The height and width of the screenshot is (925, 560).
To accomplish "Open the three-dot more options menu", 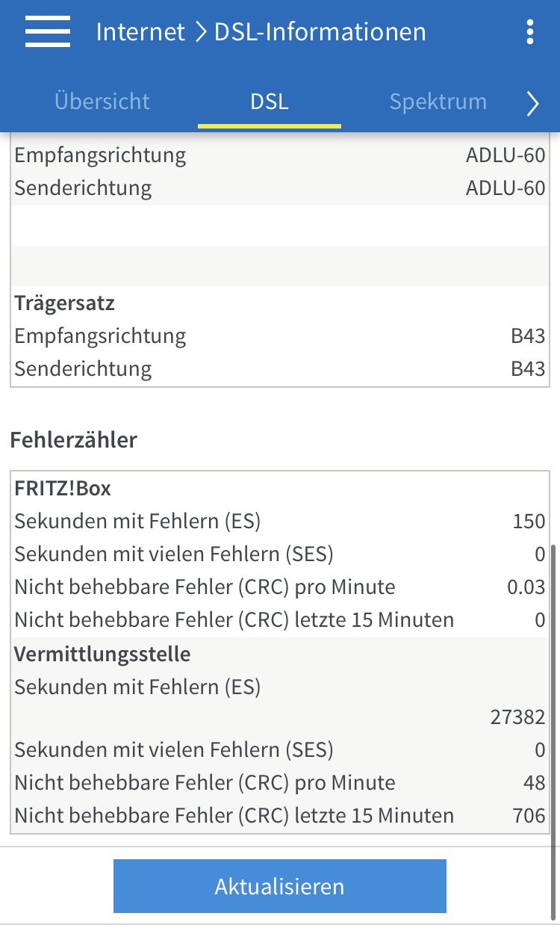I will coord(530,32).
